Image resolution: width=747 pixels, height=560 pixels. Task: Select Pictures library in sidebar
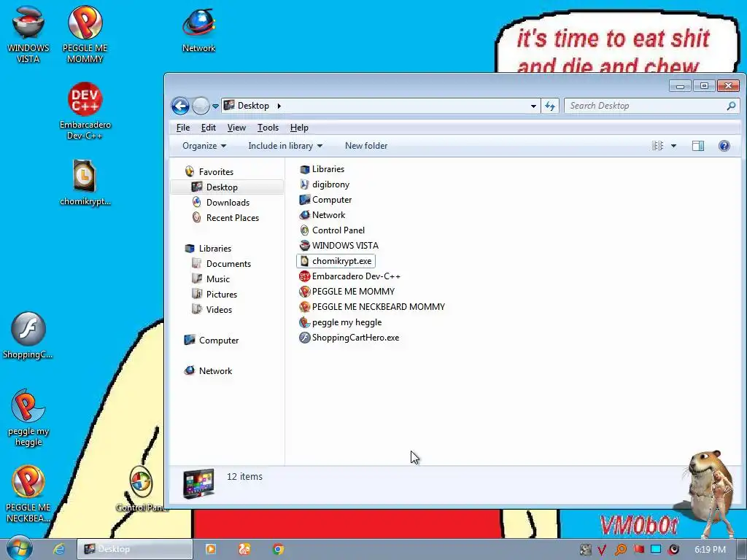(x=214, y=295)
